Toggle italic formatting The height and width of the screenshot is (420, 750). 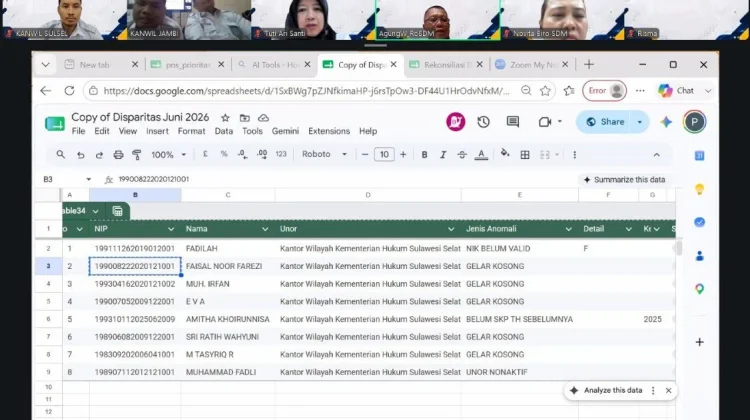pos(443,155)
